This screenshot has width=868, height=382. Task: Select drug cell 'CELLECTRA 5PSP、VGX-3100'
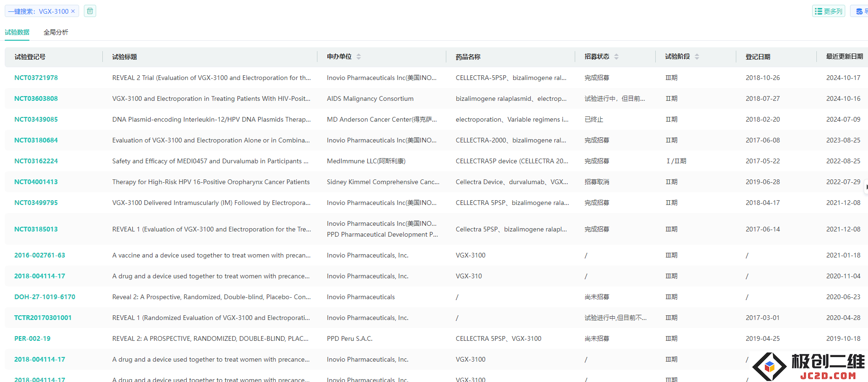point(498,338)
